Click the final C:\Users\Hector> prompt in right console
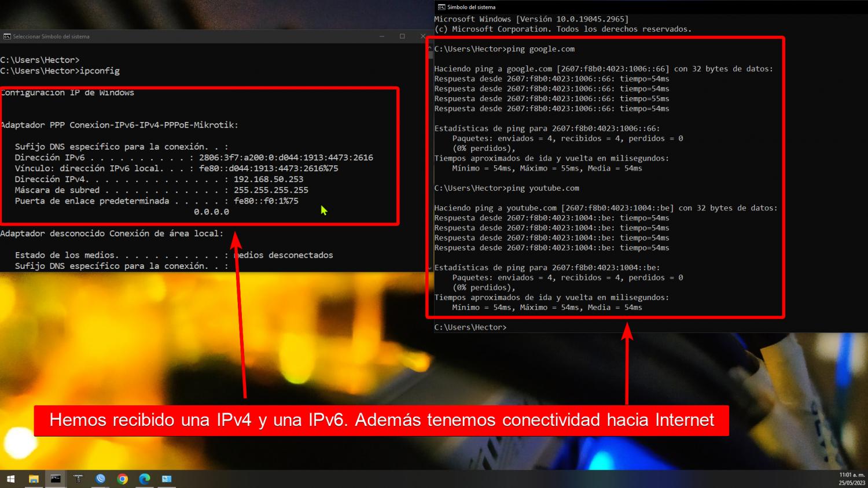 [470, 327]
